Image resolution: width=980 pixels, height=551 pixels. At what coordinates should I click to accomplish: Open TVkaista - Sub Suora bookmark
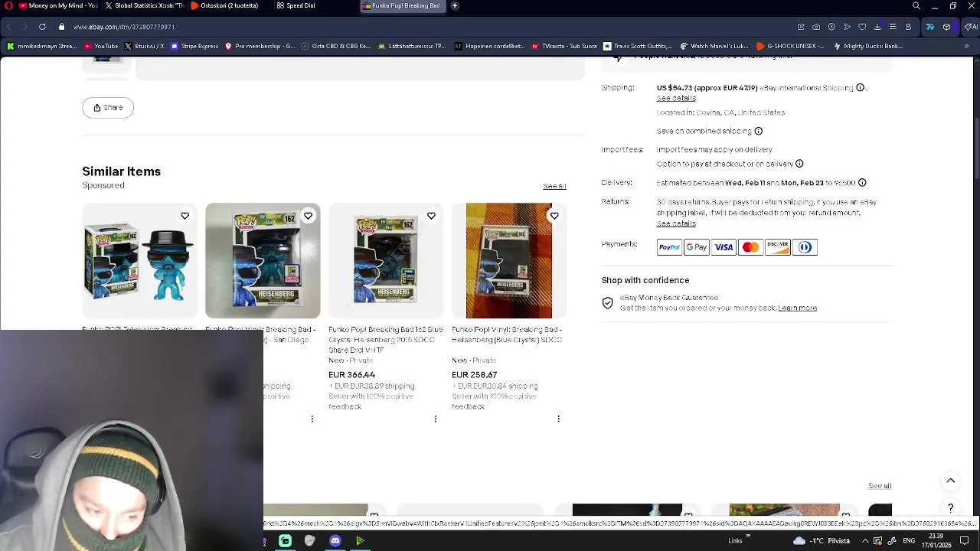tap(563, 46)
